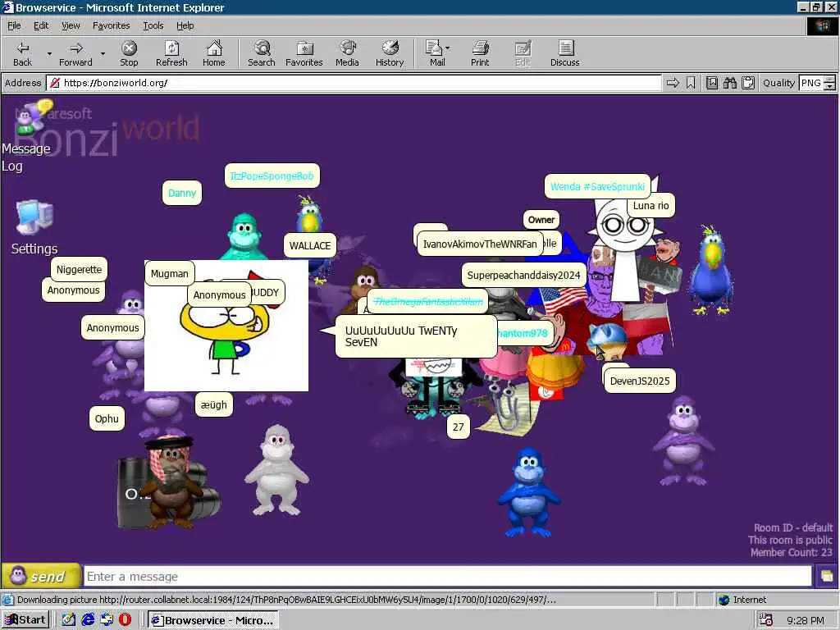This screenshot has width=840, height=630.
Task: Expand the Forward button history dropdown
Action: pyautogui.click(x=103, y=53)
